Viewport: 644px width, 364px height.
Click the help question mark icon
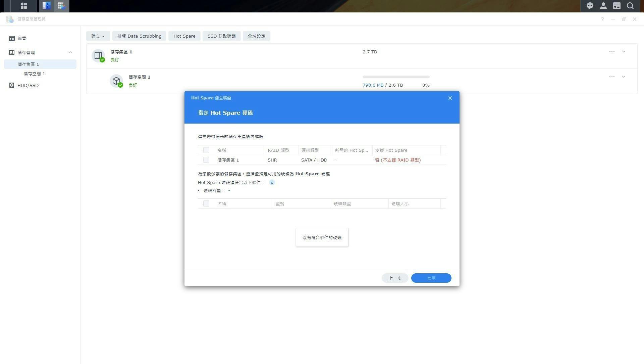(x=602, y=19)
